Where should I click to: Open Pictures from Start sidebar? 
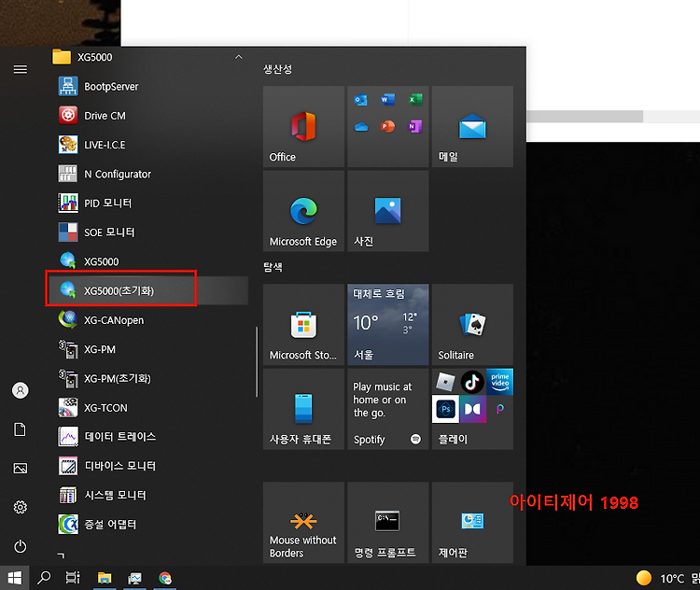(x=21, y=469)
